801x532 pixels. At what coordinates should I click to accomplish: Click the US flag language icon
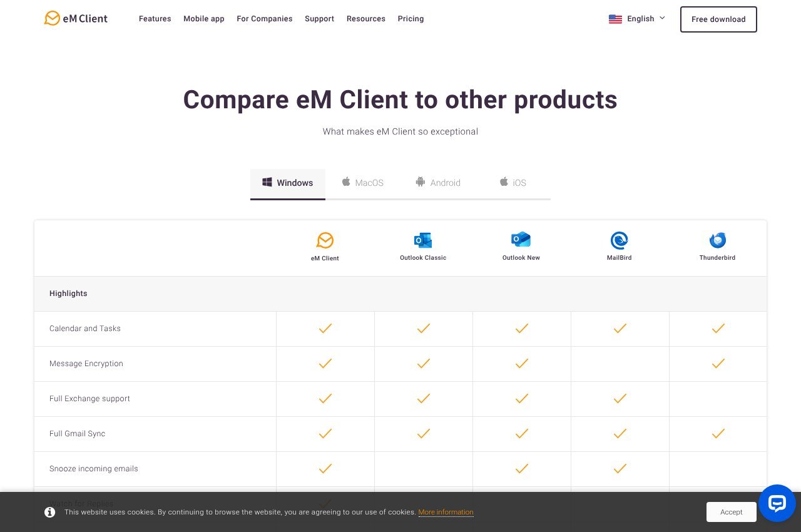tap(615, 19)
